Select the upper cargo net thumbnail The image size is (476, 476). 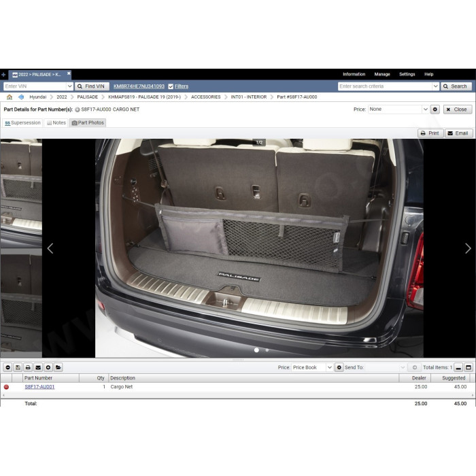pyautogui.click(x=21, y=193)
